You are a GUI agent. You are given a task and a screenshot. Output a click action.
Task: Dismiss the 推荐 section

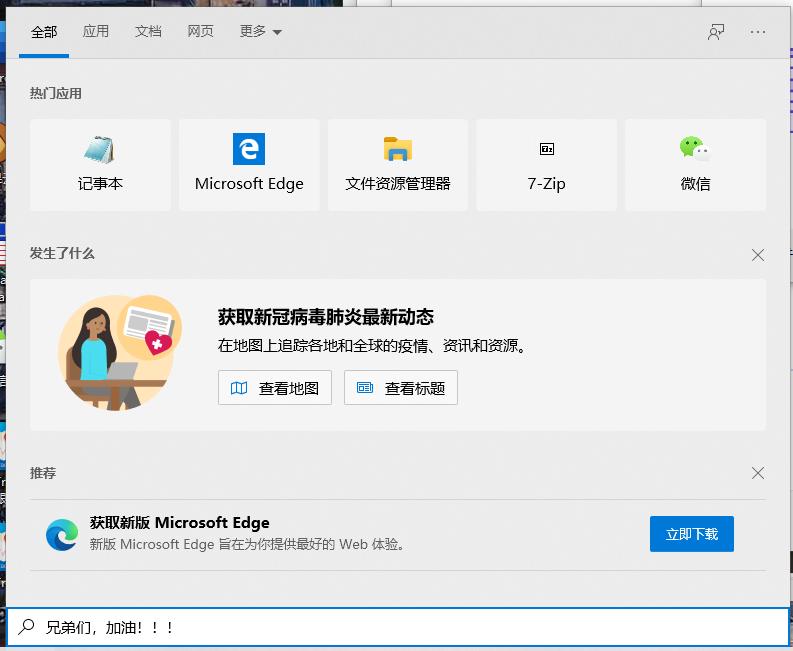point(758,473)
